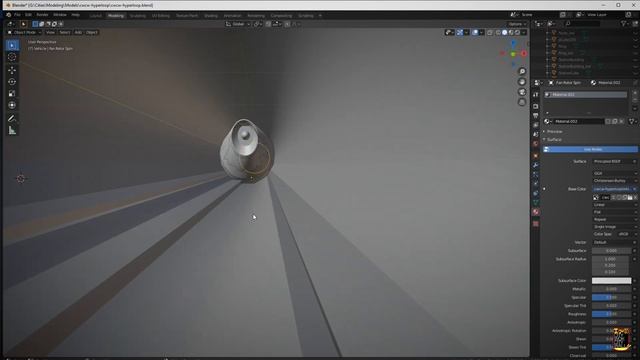Viewport: 640px width, 360px height.
Task: Select the Rotate tool
Action: [12, 82]
